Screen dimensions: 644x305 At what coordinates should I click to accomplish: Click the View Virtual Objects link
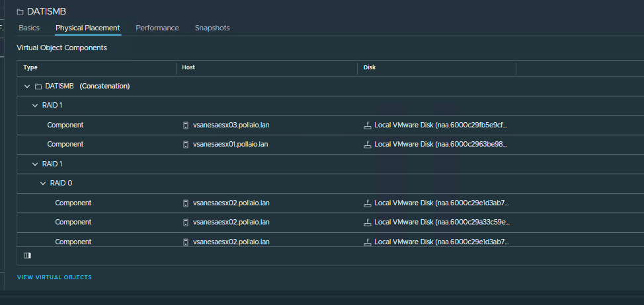(x=54, y=277)
